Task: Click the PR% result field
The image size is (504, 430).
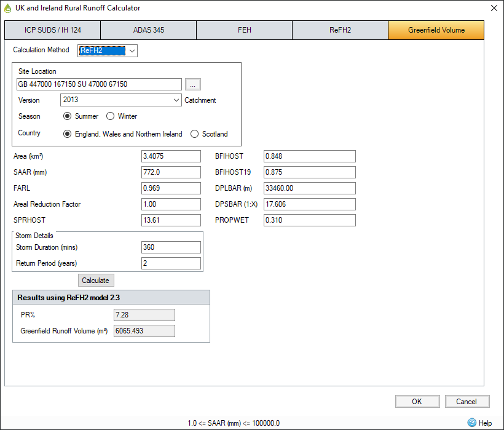Action: coord(144,315)
